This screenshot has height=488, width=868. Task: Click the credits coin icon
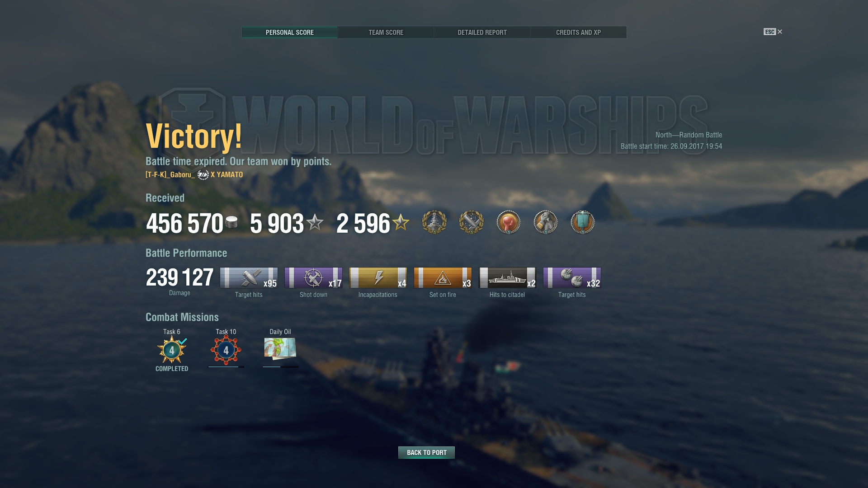tap(231, 222)
